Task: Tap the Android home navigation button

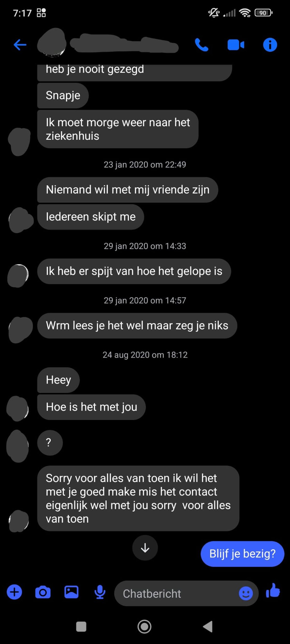Action: (144, 627)
